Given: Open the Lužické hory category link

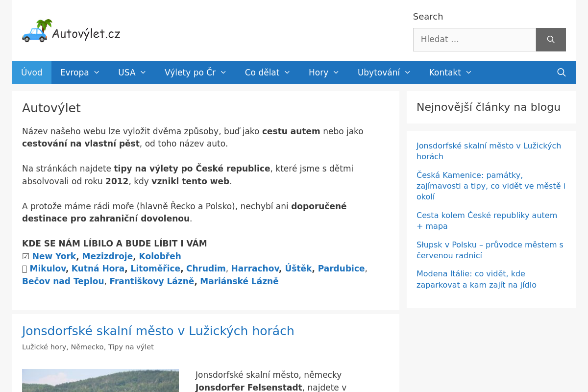Looking at the screenshot, I should [44, 347].
